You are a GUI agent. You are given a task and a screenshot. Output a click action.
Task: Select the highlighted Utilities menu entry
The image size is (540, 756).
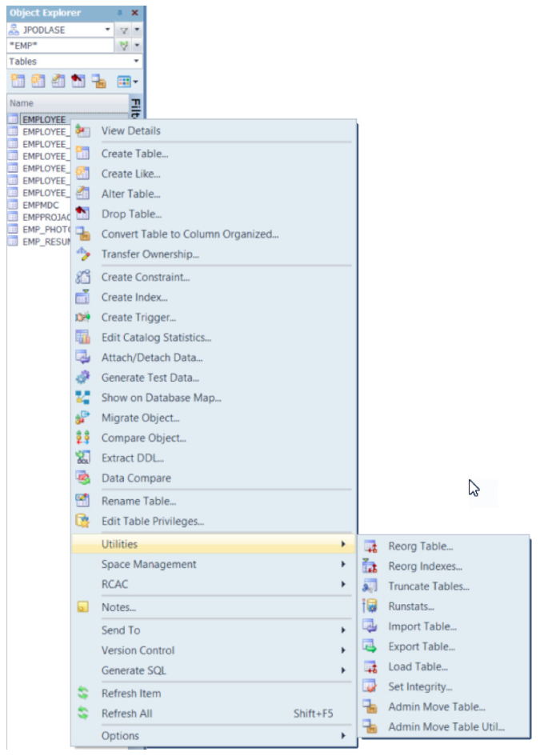click(x=214, y=544)
